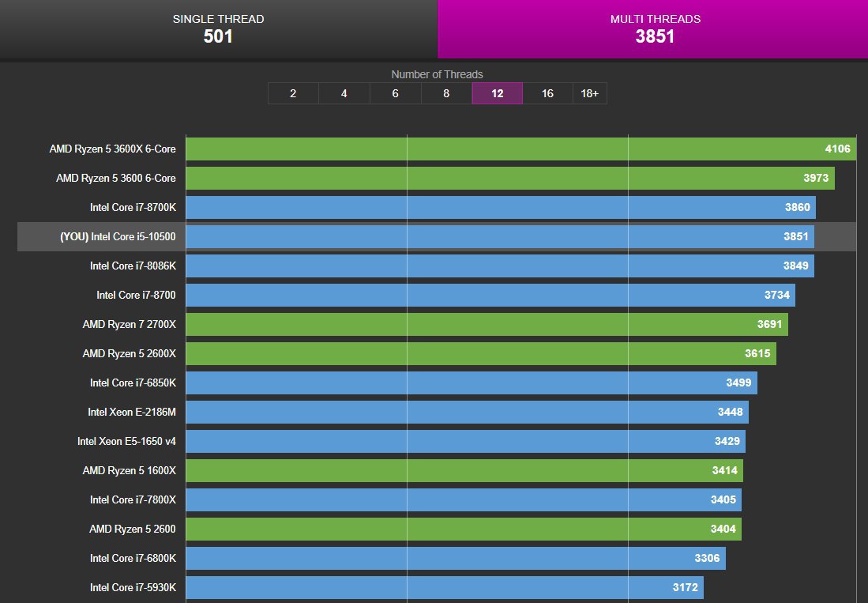The image size is (868, 603).
Task: Click the 3448 score value
Action: point(730,413)
